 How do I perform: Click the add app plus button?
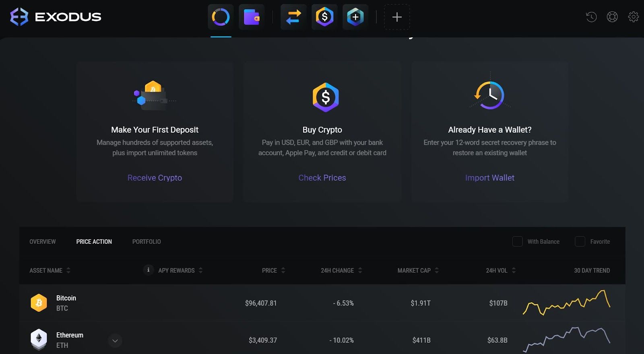397,17
